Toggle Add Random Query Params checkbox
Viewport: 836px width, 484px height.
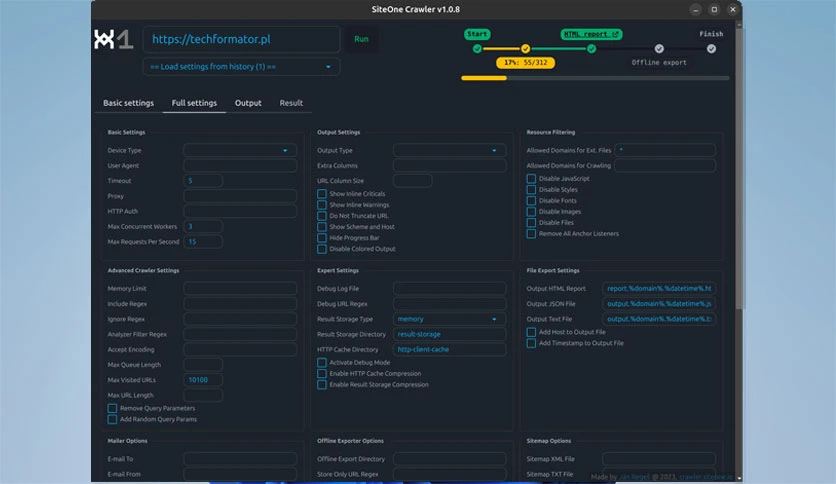[x=112, y=420]
